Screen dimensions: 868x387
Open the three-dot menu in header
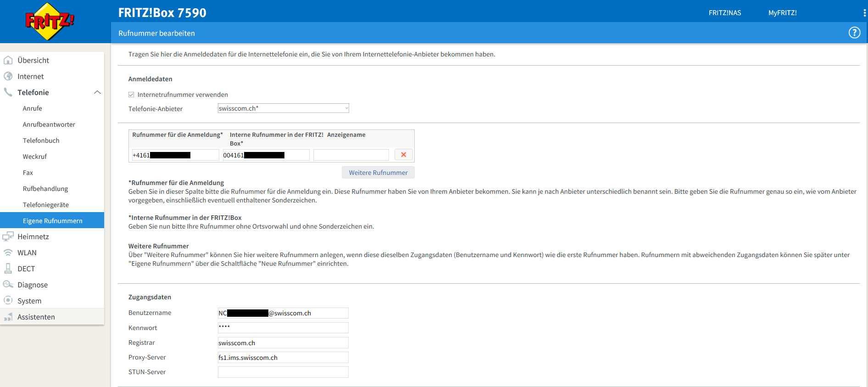click(x=864, y=13)
